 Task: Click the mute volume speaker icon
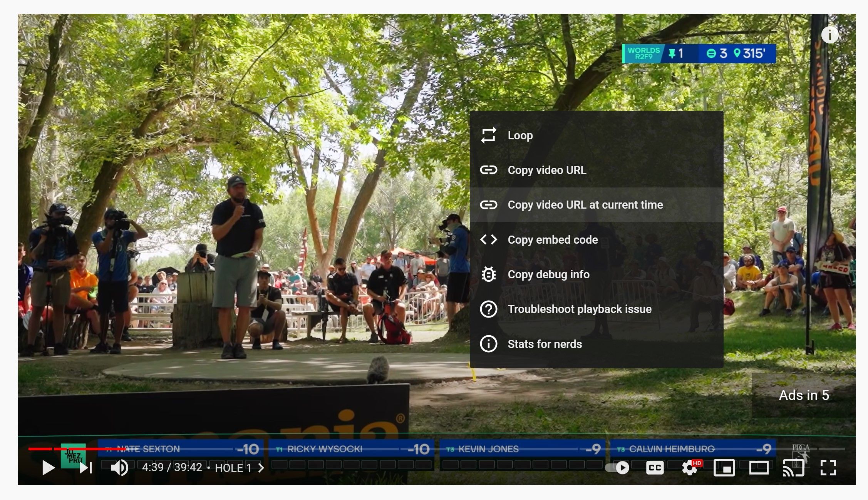point(119,468)
